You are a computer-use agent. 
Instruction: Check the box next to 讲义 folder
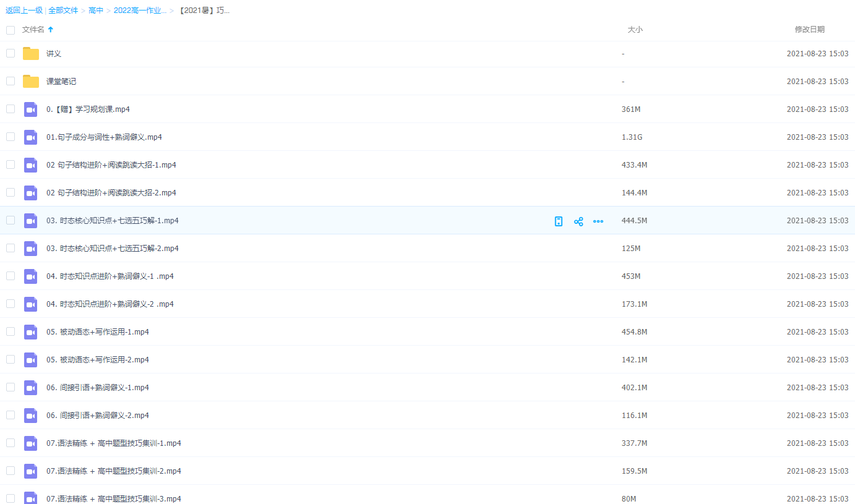click(x=11, y=53)
